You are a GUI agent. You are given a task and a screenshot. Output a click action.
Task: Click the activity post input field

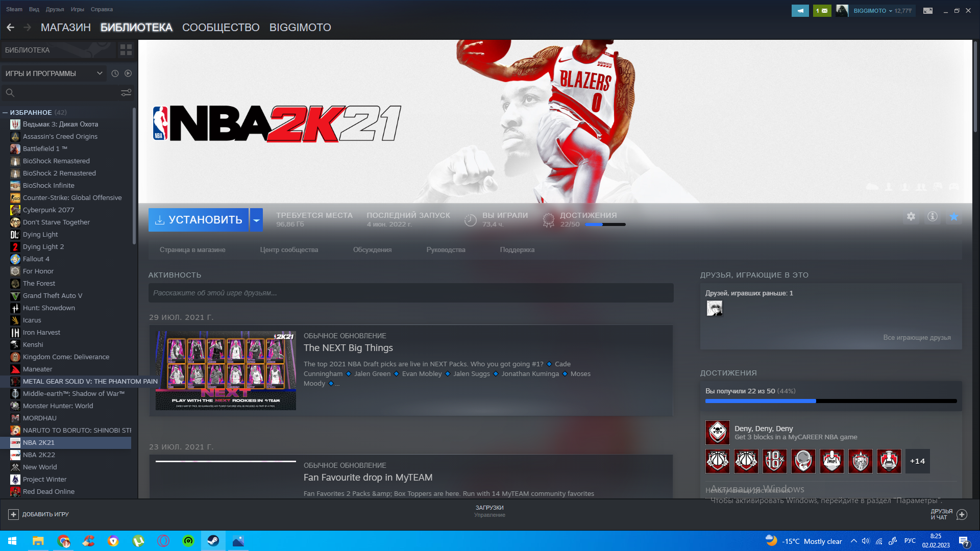pos(411,293)
